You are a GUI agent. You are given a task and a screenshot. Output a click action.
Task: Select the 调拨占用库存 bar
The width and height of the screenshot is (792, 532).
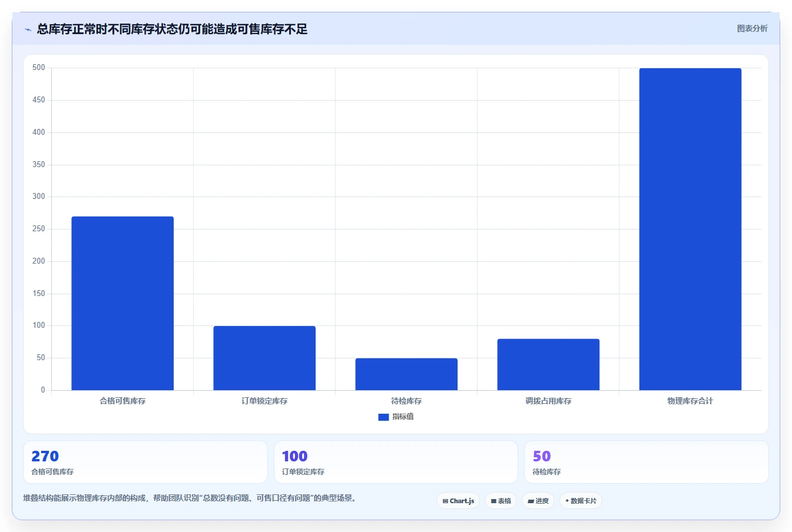548,364
